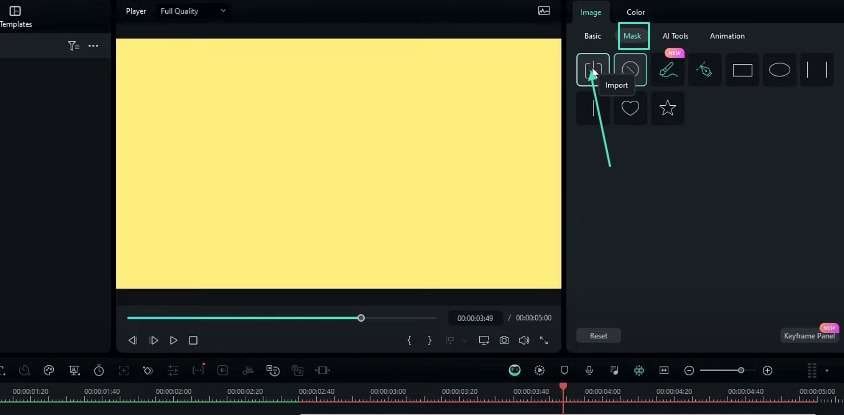Click the stop button
Image resolution: width=844 pixels, height=415 pixels.
click(x=193, y=340)
